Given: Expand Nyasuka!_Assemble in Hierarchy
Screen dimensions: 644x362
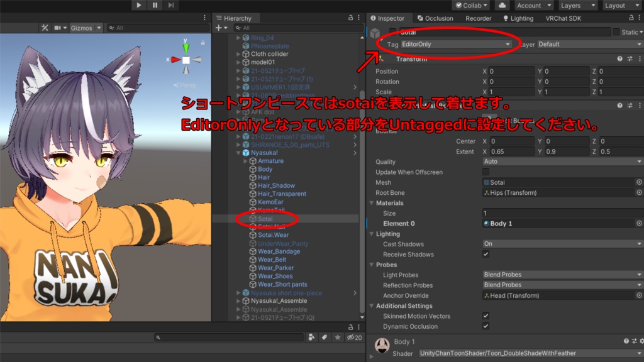Looking at the screenshot, I should (x=238, y=301).
